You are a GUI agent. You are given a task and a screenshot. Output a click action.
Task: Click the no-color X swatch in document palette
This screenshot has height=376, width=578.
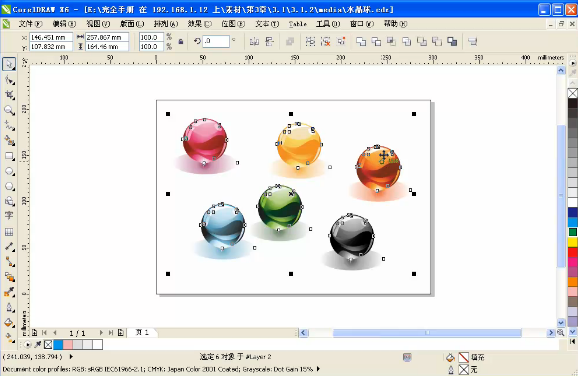coord(48,345)
